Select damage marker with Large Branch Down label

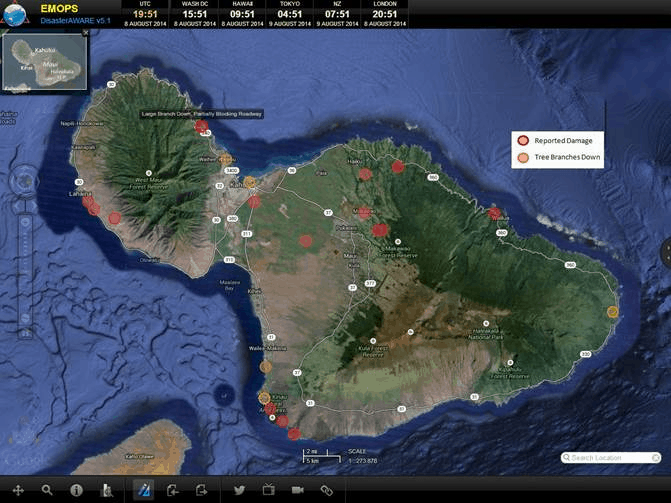[187, 126]
